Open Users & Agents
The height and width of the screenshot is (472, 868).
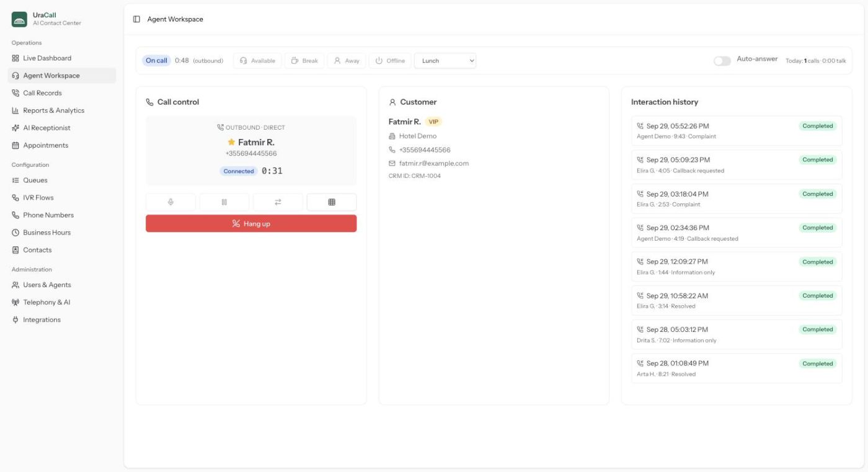(x=61, y=285)
